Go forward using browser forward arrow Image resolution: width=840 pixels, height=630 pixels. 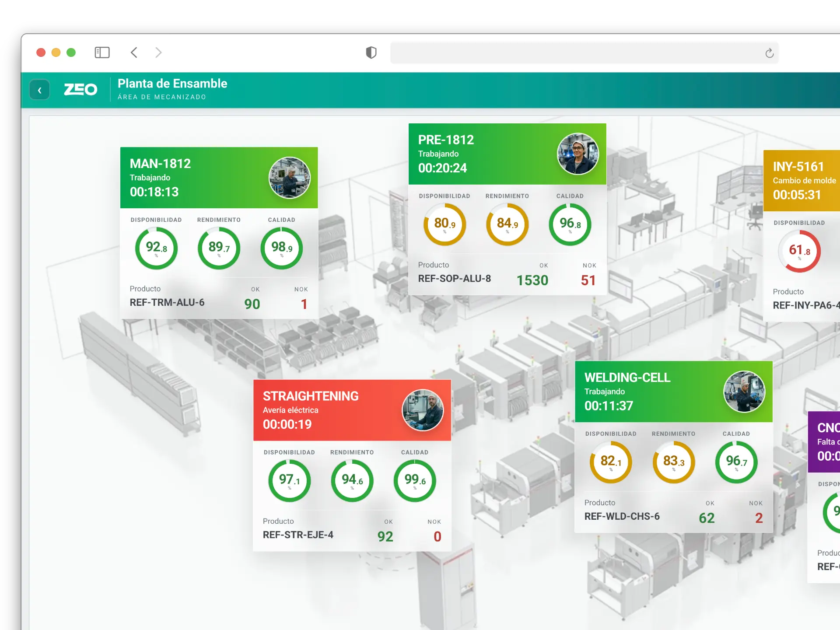coord(158,52)
